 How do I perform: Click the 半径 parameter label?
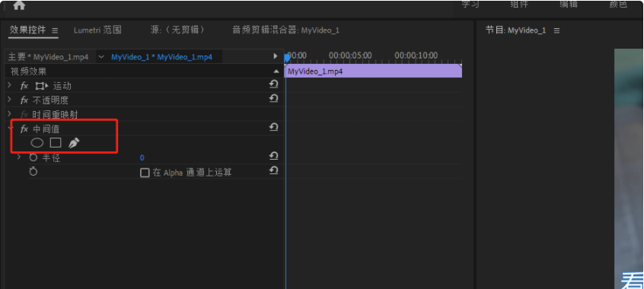51,157
